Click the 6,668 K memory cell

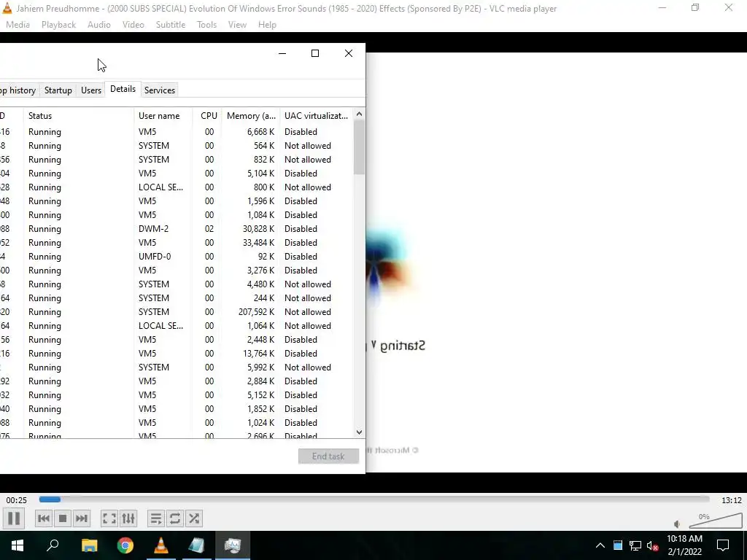point(260,131)
